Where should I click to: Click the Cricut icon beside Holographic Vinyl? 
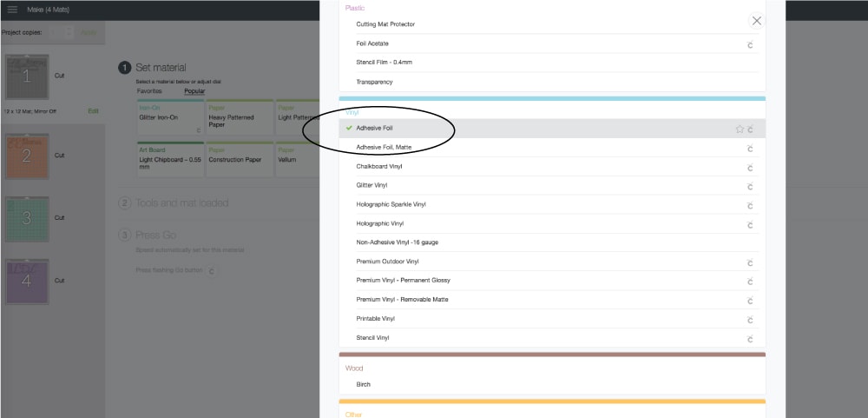(750, 224)
